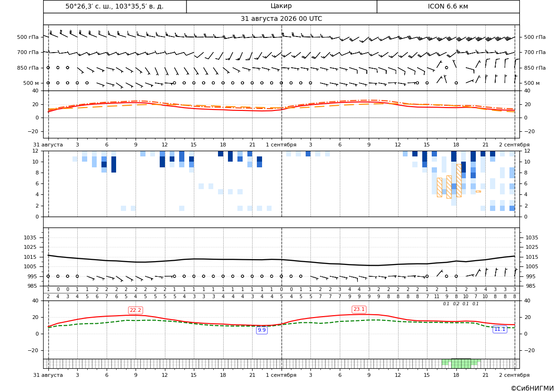554x392 pixels.
Task: Click the coordinates header cell
Action: coord(115,6)
